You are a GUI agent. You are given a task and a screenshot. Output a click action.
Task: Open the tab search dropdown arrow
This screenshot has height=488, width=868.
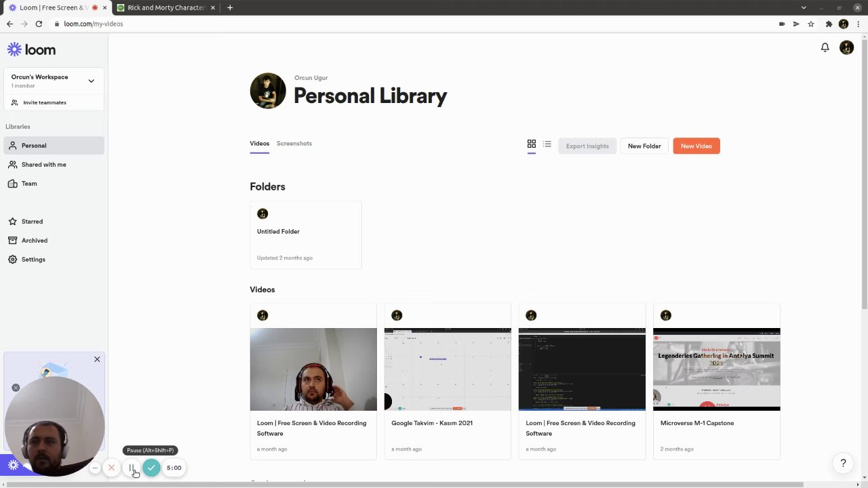click(x=804, y=7)
